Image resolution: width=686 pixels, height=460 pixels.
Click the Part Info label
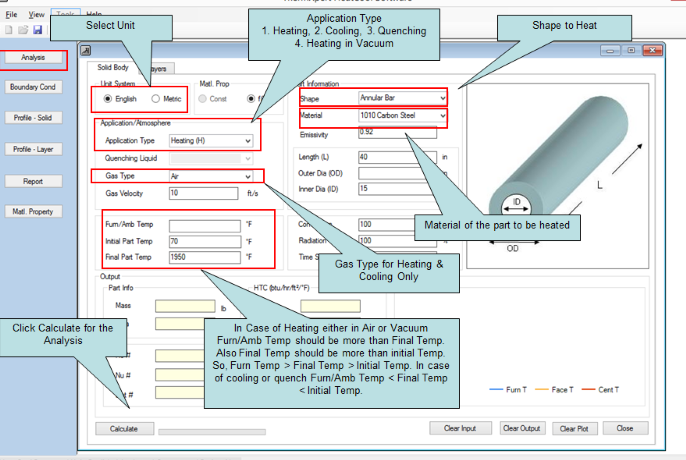121,288
